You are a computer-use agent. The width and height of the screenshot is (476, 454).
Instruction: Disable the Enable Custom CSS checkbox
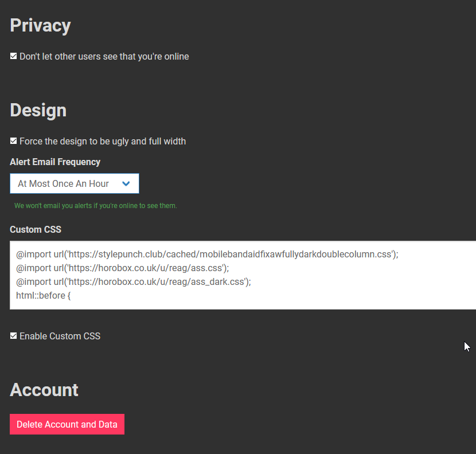[x=13, y=336]
